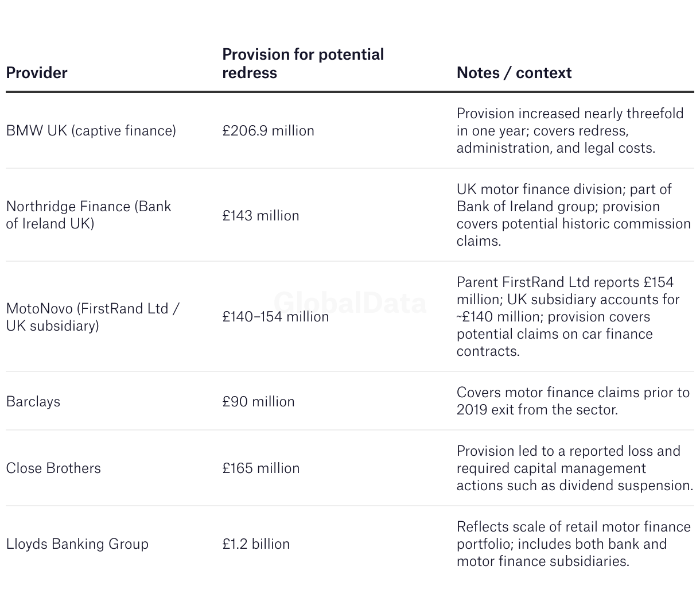Click the note about dividend suspension
The height and width of the screenshot is (605, 700).
[x=574, y=468]
